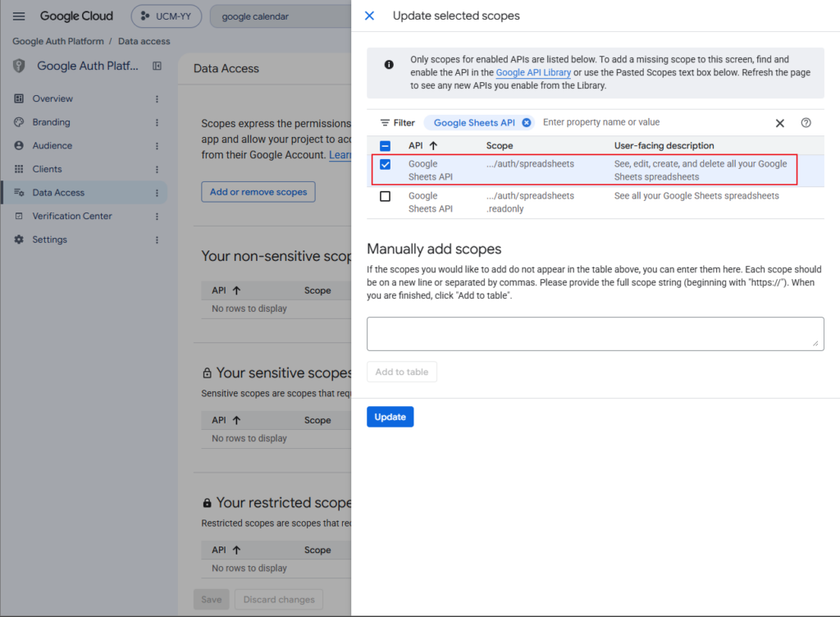Sort non-sensitive scopes table by API
Image resolution: width=840 pixels, height=617 pixels.
(x=236, y=290)
